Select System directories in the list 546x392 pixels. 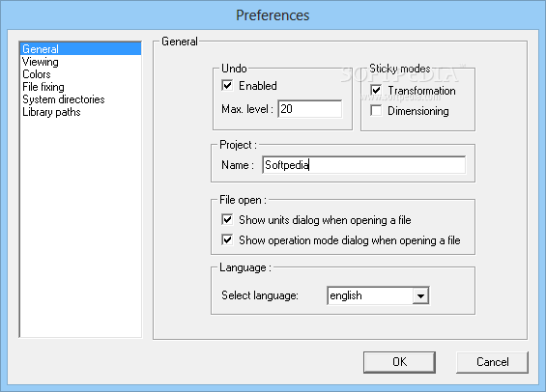click(x=64, y=99)
